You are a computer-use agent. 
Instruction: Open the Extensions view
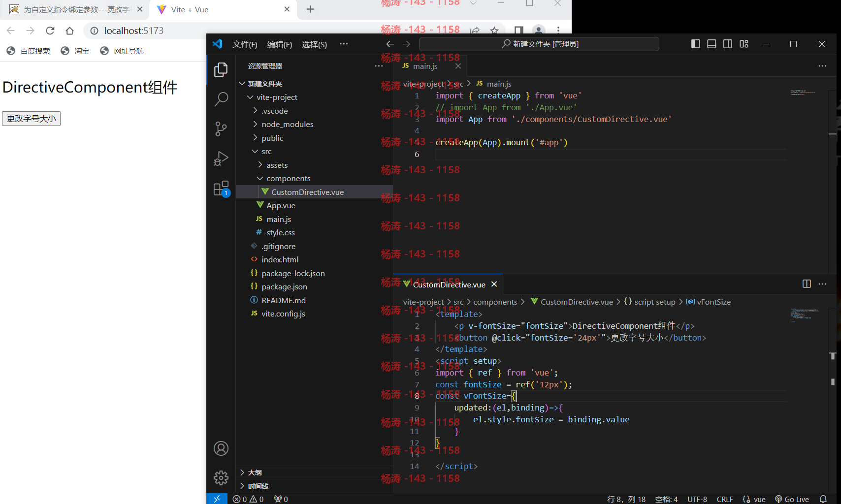221,189
